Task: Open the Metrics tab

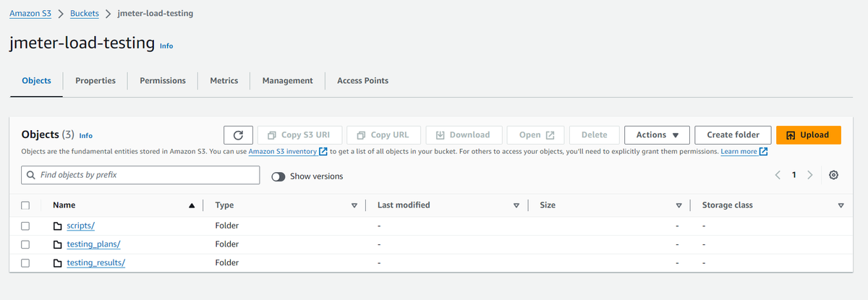Action: (224, 81)
